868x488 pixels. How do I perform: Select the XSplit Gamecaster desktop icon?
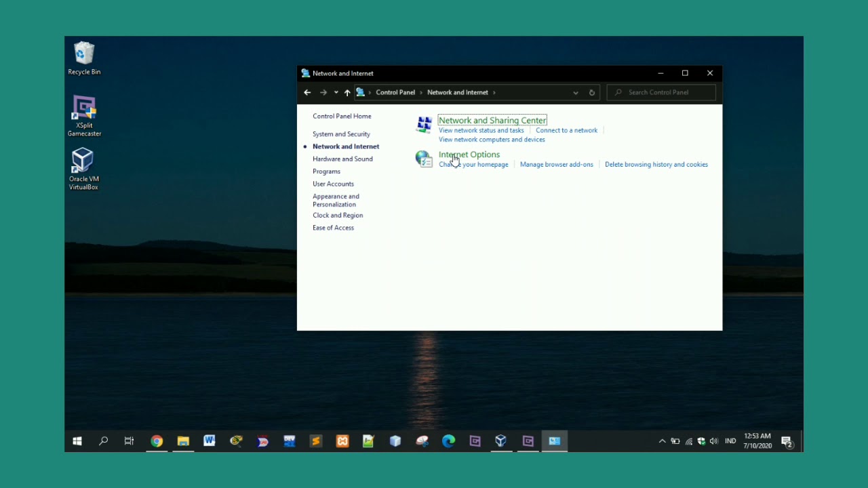84,116
